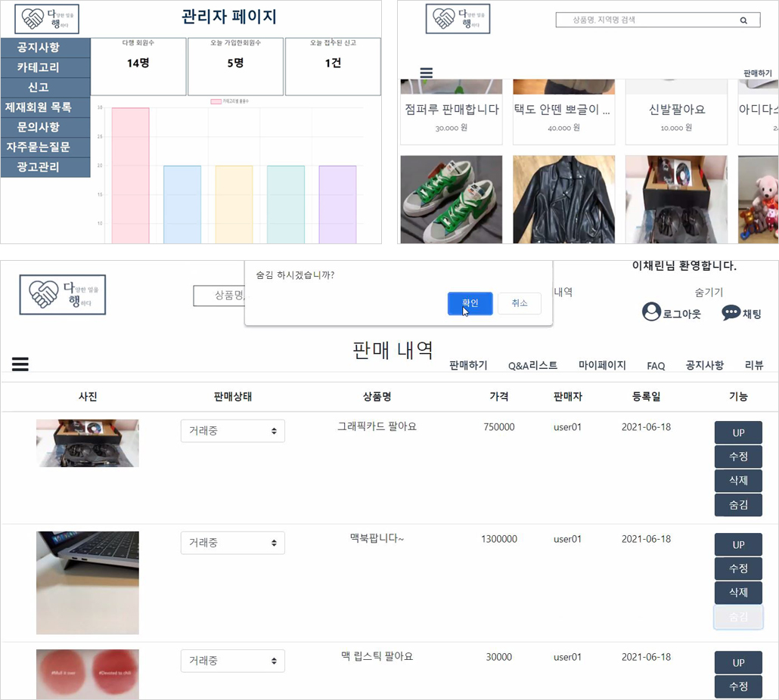Toggle the pink chart legend swatch
Screen dimensions: 779x700
[216, 101]
